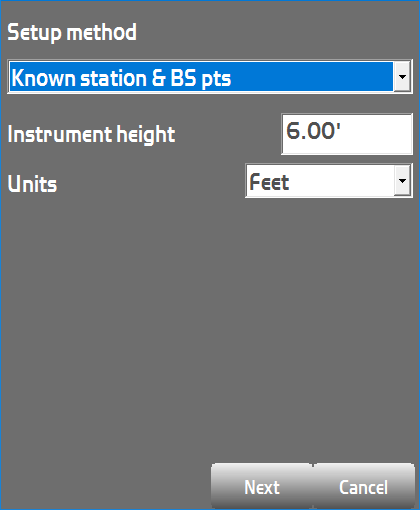Proceed to the next setup step via Next

tap(262, 486)
